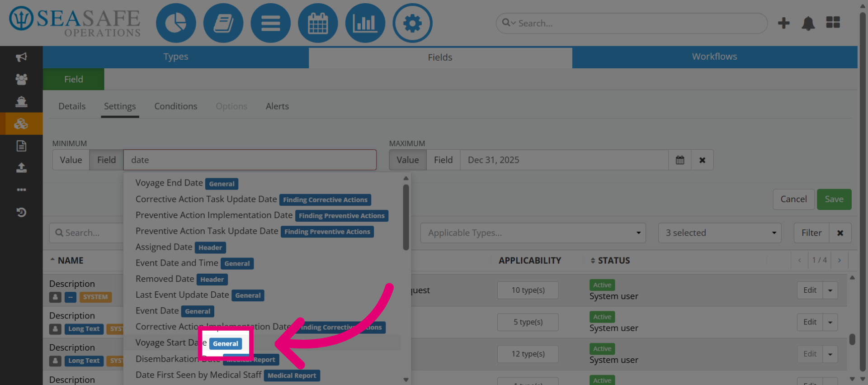Open the hamburger list menu icon
The height and width of the screenshot is (385, 868).
(x=270, y=23)
